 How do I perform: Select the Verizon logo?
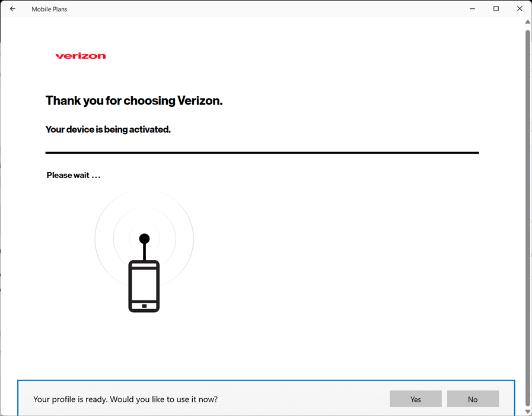80,55
